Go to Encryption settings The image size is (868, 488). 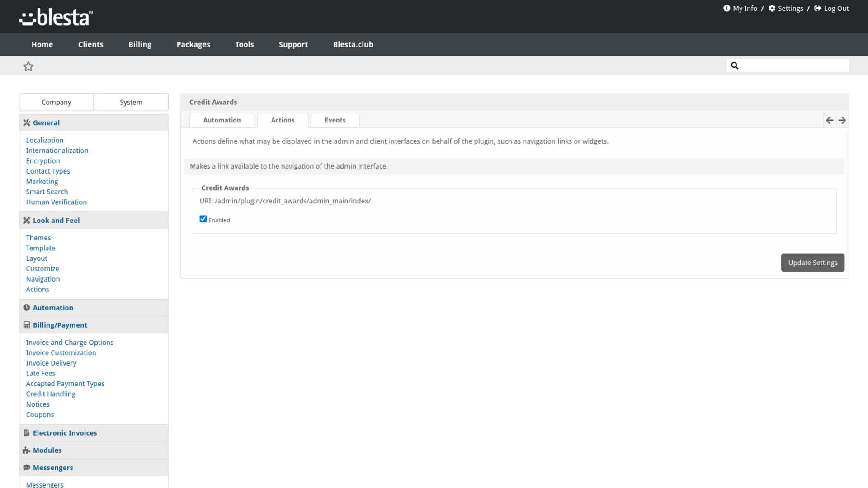pos(43,161)
